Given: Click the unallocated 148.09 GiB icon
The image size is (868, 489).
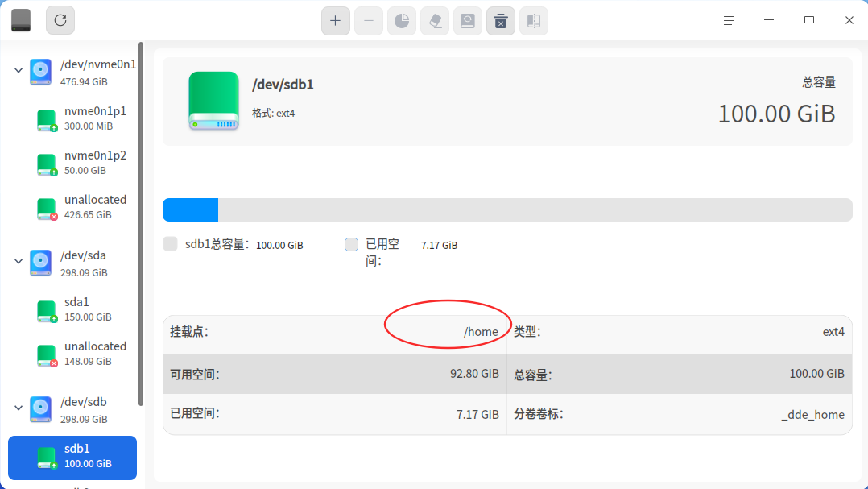Looking at the screenshot, I should coord(47,355).
